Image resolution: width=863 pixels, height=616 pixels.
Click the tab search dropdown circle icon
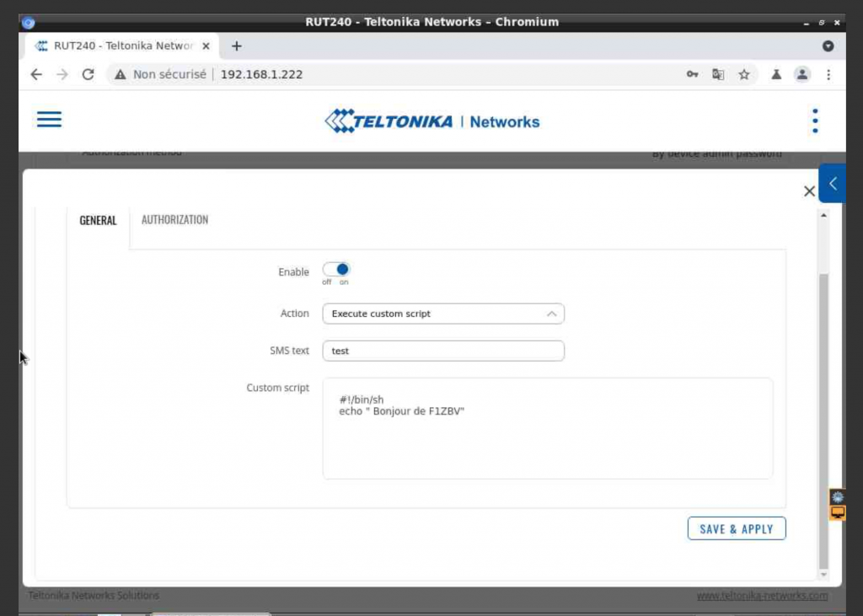pyautogui.click(x=828, y=46)
